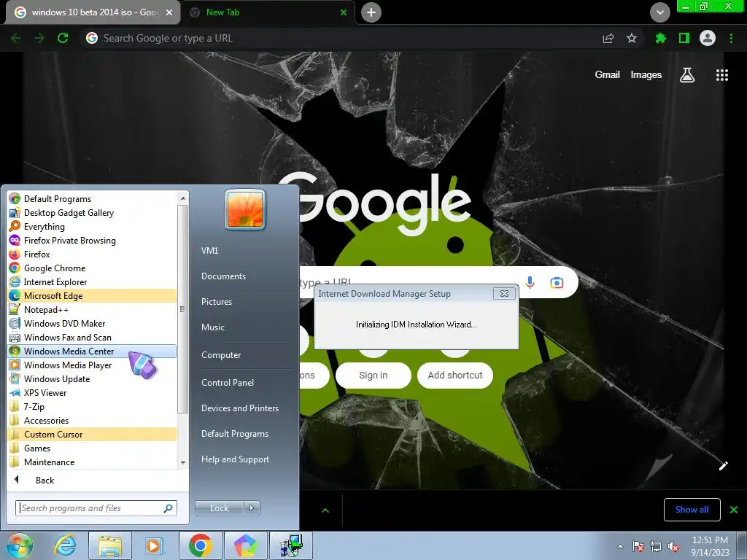Screen dimensions: 747x560
Task: Search by voice with the microphone icon
Action: click(x=530, y=282)
